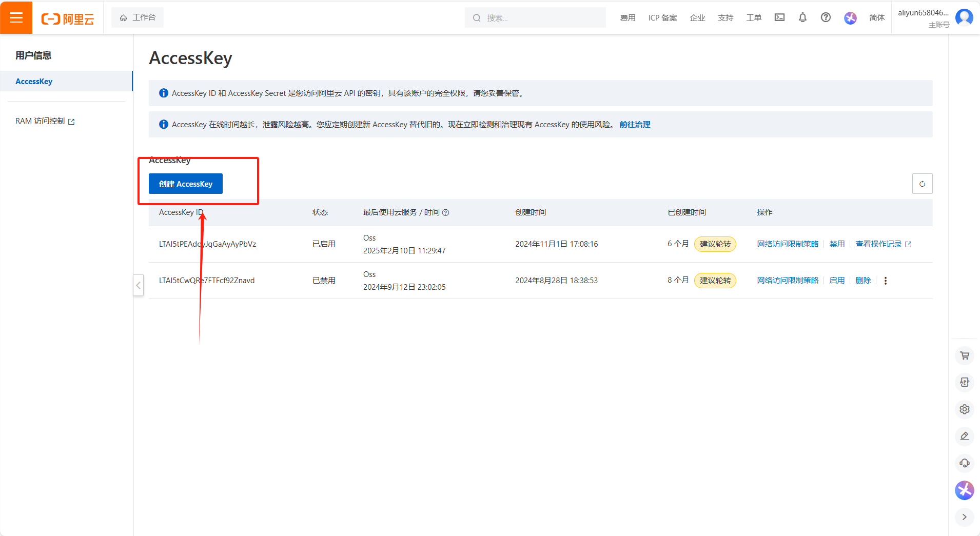Viewport: 980px width, 536px height.
Task: Select status text 已启用
Action: 324,244
